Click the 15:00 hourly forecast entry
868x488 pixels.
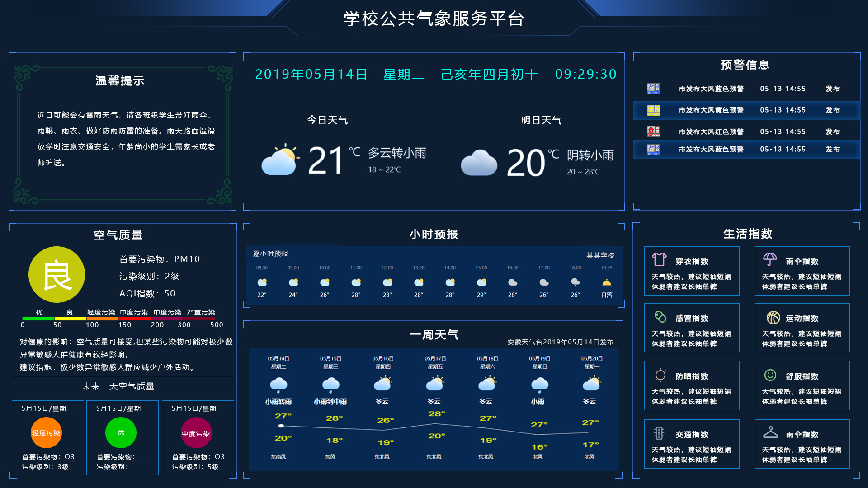(481, 281)
